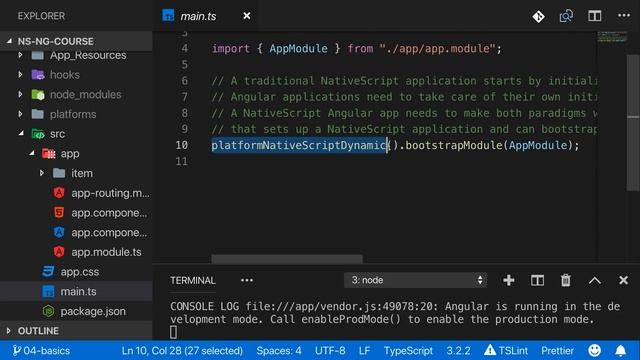Image resolution: width=640 pixels, height=360 pixels.
Task: Change encoding via UTF-8 status item
Action: click(x=330, y=351)
